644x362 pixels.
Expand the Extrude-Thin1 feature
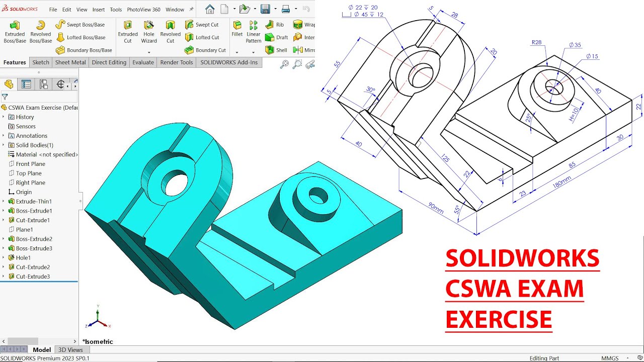4,202
